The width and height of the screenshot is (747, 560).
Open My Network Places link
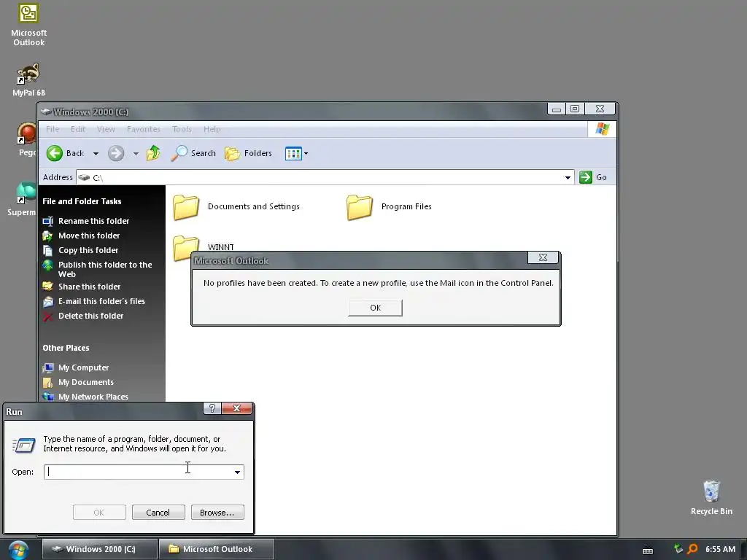(x=93, y=397)
